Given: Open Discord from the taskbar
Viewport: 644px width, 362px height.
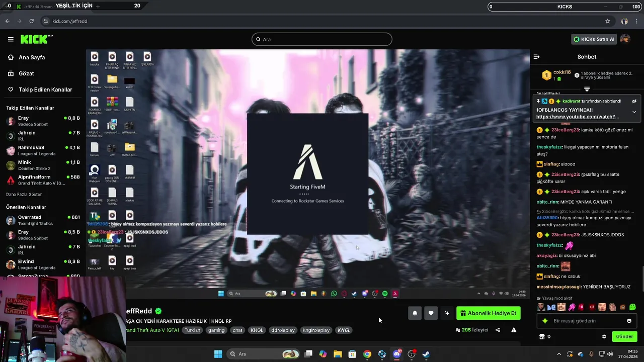Looking at the screenshot, I should [x=397, y=354].
